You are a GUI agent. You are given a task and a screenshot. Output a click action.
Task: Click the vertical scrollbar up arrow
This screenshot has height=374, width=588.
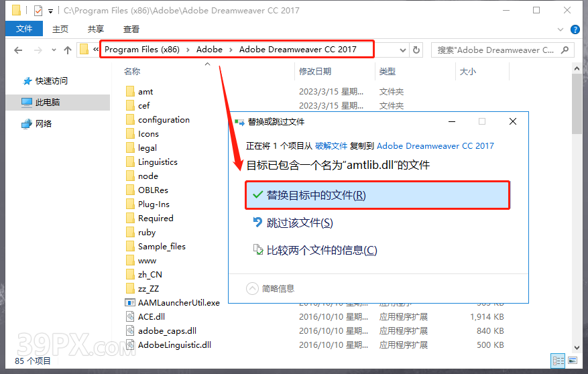[577, 68]
